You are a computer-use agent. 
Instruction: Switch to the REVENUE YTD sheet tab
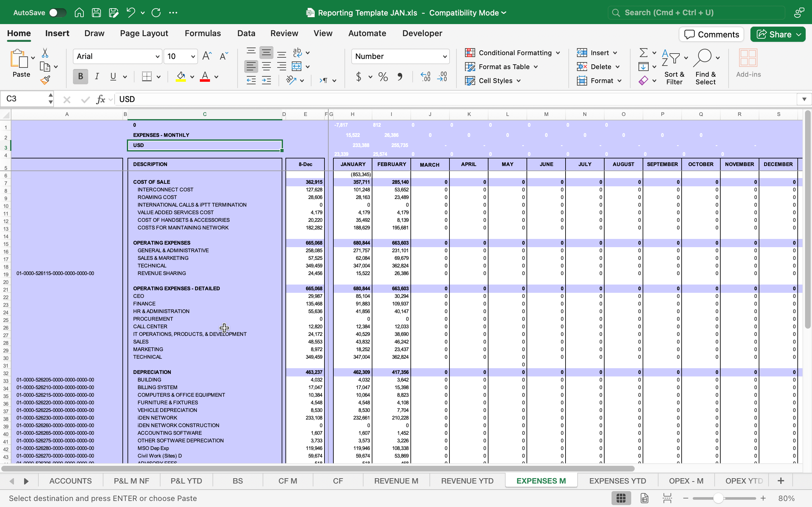click(467, 481)
